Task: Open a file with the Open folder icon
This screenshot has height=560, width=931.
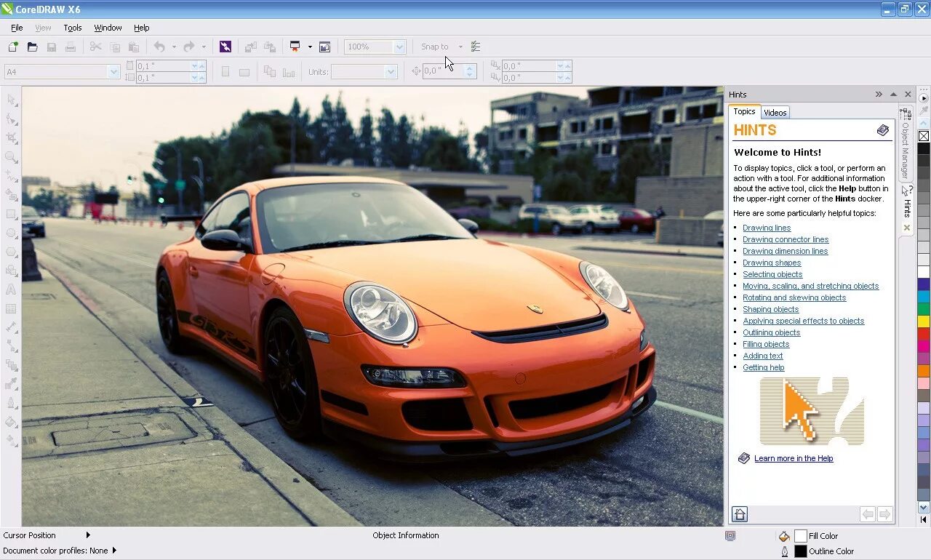Action: coord(32,47)
